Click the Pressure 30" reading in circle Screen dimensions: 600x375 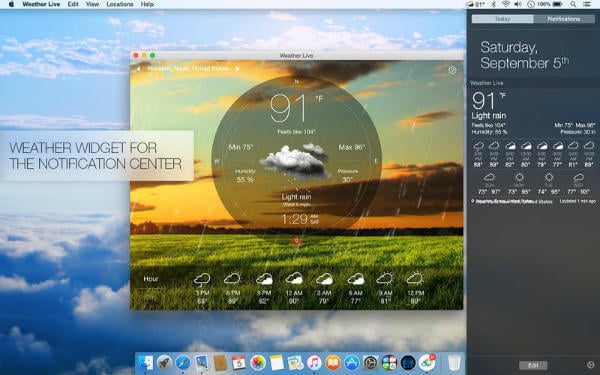tap(348, 176)
